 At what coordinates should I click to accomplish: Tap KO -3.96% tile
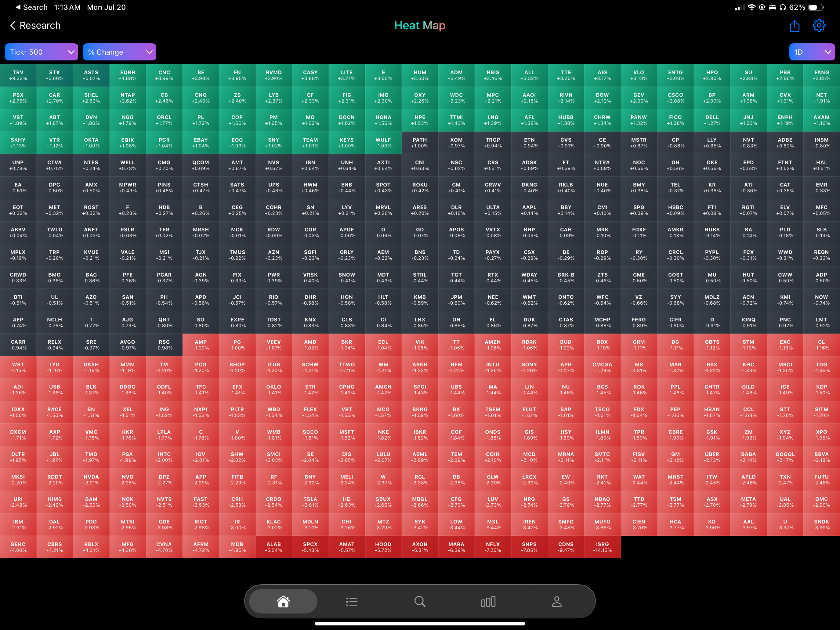click(x=712, y=524)
